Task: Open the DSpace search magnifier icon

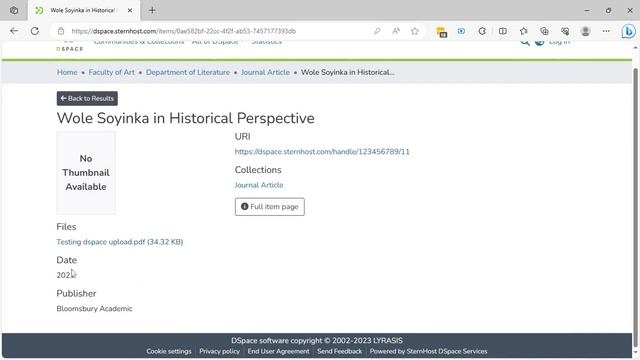Action: click(x=525, y=42)
